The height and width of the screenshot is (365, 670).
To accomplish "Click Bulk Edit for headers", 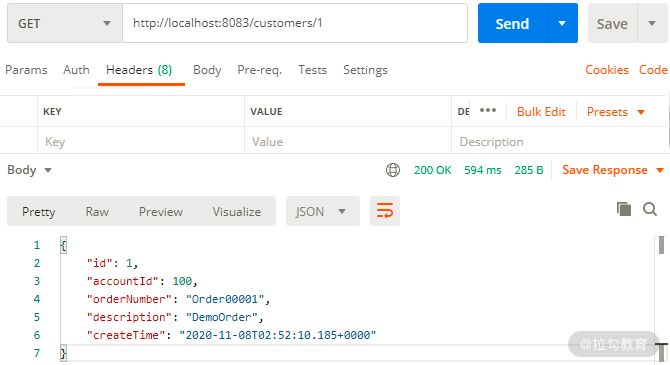I will point(541,112).
